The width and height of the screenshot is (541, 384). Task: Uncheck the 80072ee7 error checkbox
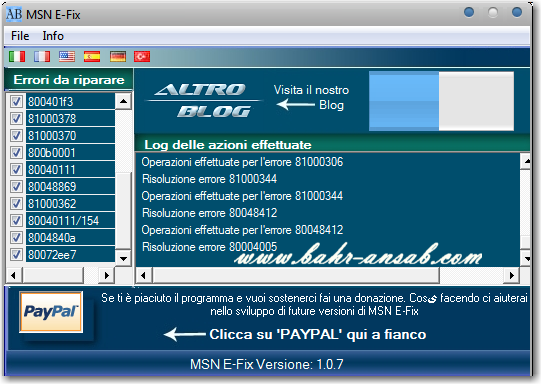point(16,254)
